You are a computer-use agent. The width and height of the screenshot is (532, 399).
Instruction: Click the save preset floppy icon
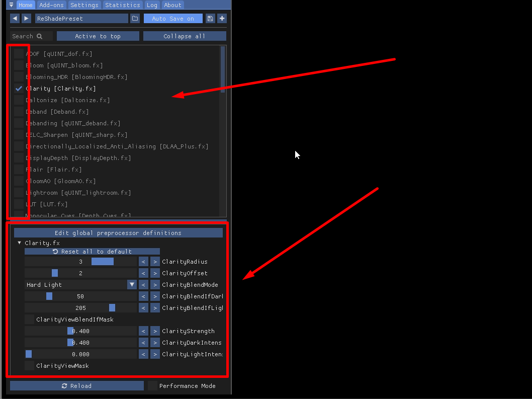(210, 19)
